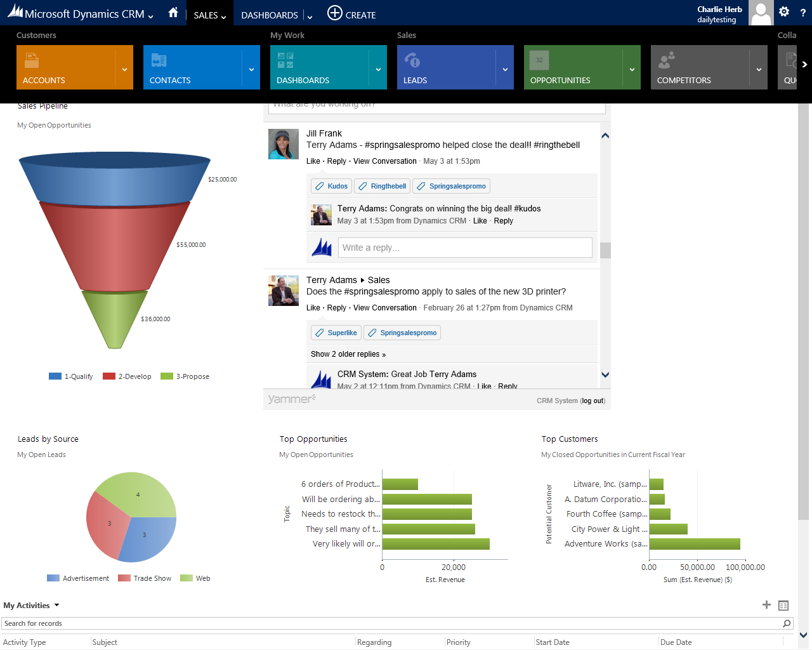
Task: Click the Search for records field
Action: (392, 623)
